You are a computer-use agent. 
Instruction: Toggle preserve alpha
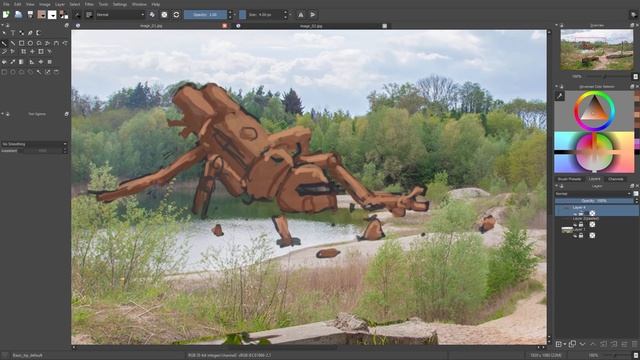click(164, 14)
